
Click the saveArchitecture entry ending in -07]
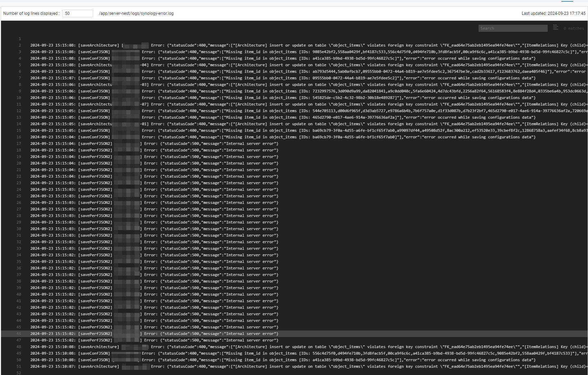tap(308, 104)
